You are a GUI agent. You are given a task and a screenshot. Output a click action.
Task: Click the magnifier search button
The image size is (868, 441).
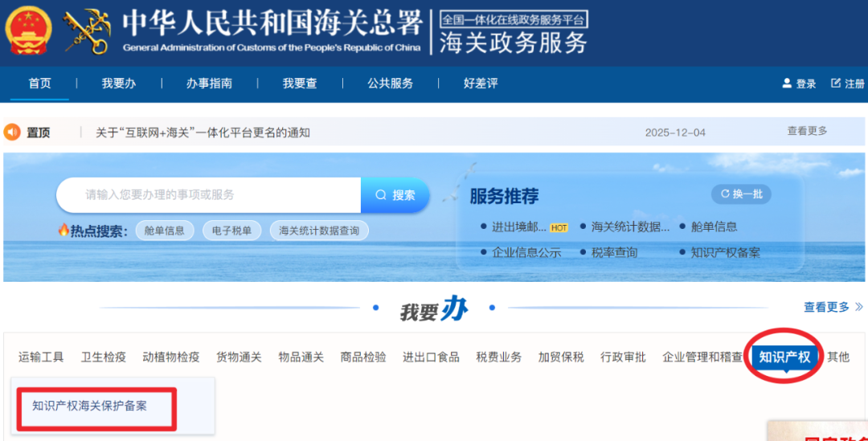point(395,195)
